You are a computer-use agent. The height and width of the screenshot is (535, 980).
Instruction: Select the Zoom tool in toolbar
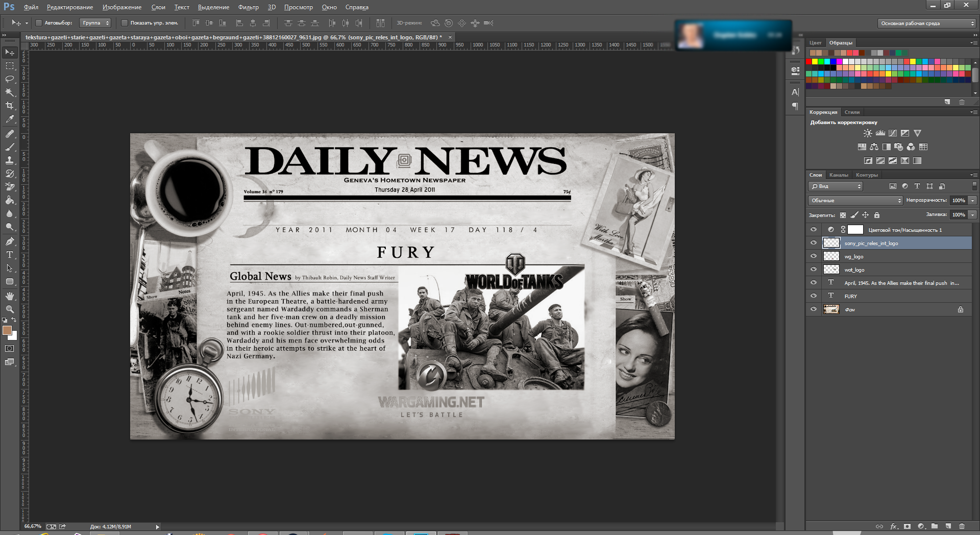tap(10, 309)
